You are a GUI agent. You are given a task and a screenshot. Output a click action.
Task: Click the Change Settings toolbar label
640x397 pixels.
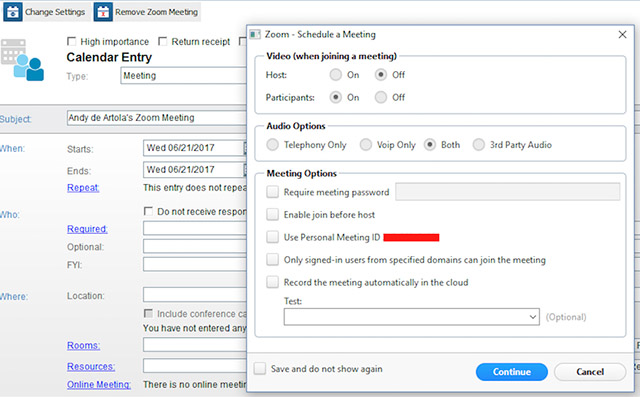coord(55,12)
